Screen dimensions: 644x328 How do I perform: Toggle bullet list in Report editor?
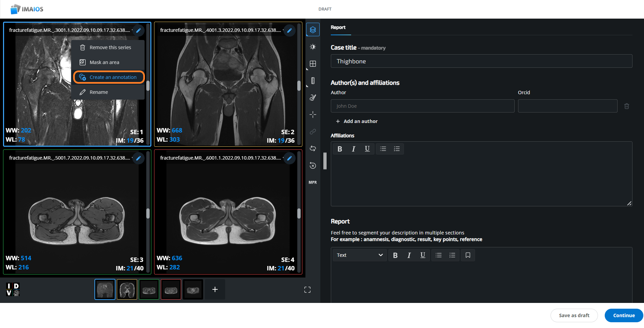coord(438,255)
